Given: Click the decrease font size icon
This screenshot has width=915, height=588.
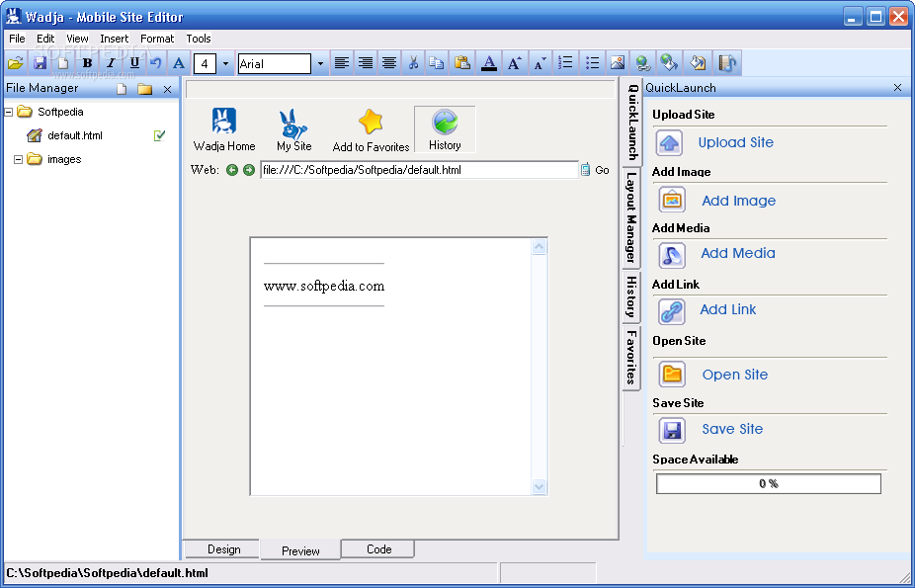Looking at the screenshot, I should click(x=540, y=63).
